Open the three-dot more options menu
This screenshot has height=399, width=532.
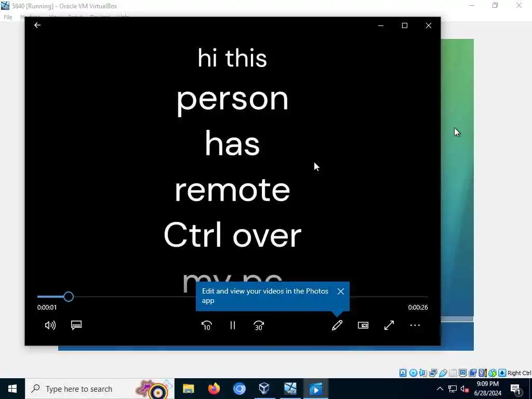(415, 325)
